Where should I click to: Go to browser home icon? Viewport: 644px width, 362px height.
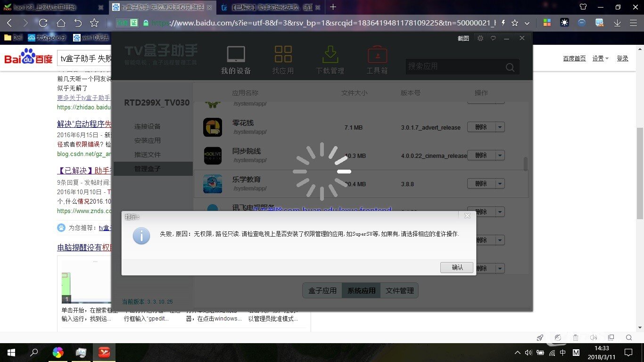point(61,23)
